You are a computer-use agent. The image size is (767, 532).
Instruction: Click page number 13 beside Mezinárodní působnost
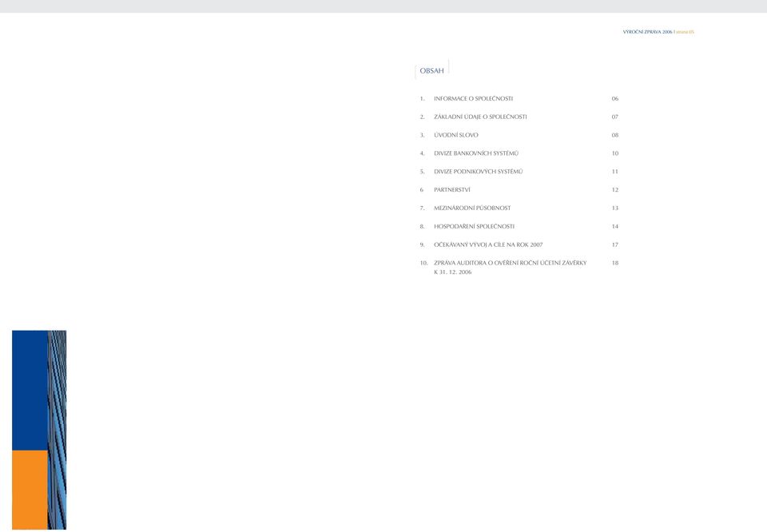[615, 208]
